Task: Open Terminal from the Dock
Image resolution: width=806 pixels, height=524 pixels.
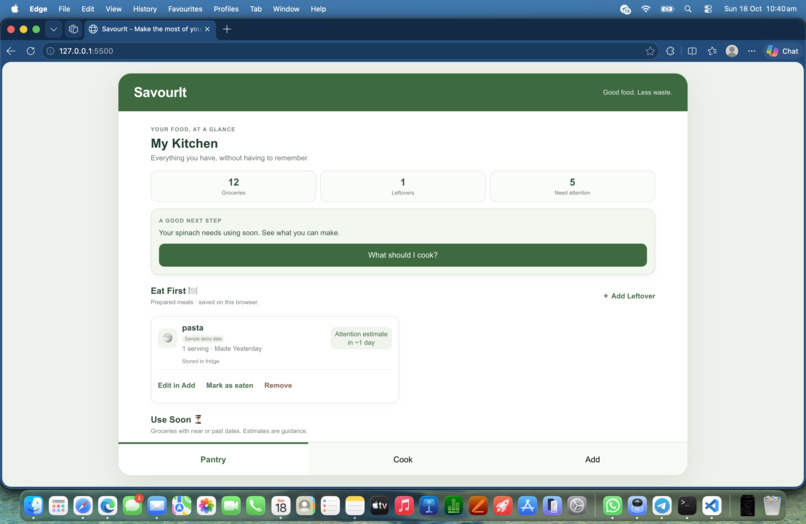Action: tap(687, 506)
